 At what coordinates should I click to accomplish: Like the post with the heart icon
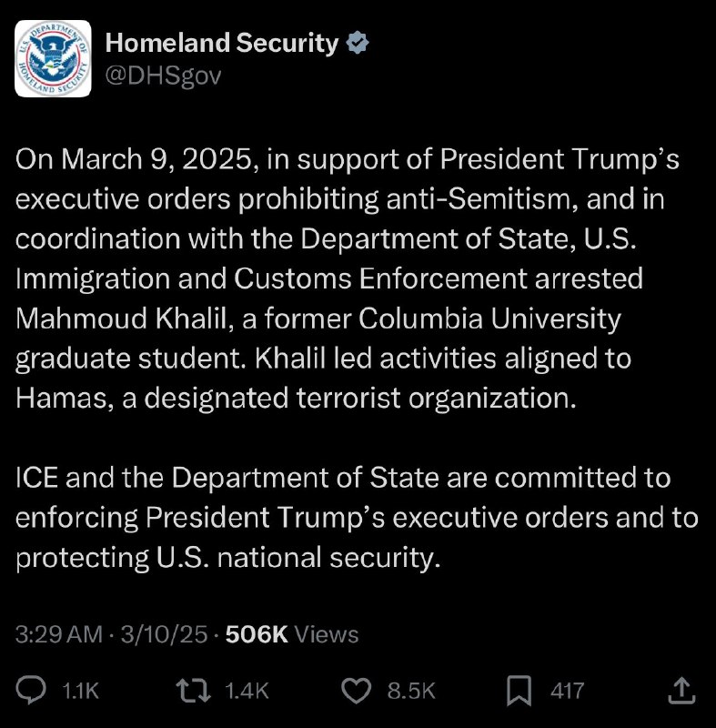pos(355,691)
